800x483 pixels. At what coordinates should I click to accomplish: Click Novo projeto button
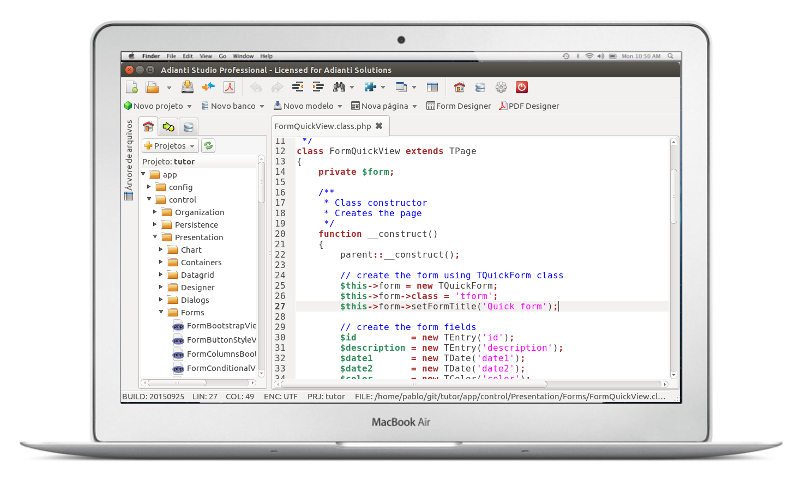[154, 106]
